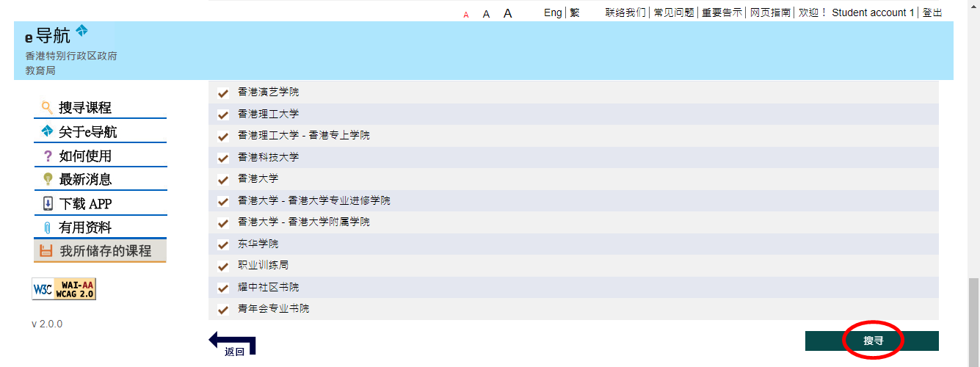Open 关于e导航 sidebar item
980x367 pixels.
tap(100, 132)
